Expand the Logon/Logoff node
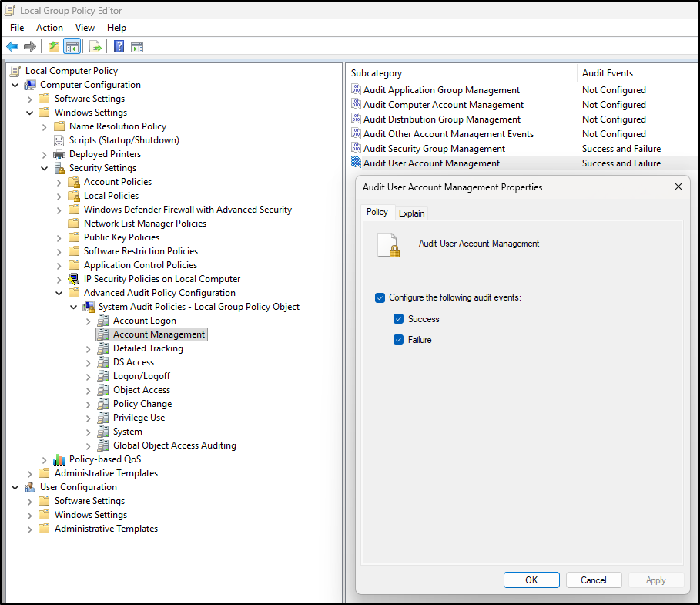This screenshot has height=605, width=700. [x=88, y=377]
